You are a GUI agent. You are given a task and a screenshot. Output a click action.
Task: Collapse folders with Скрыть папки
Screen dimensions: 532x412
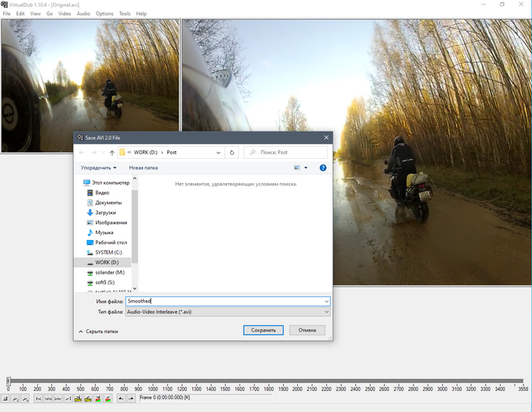click(x=99, y=331)
